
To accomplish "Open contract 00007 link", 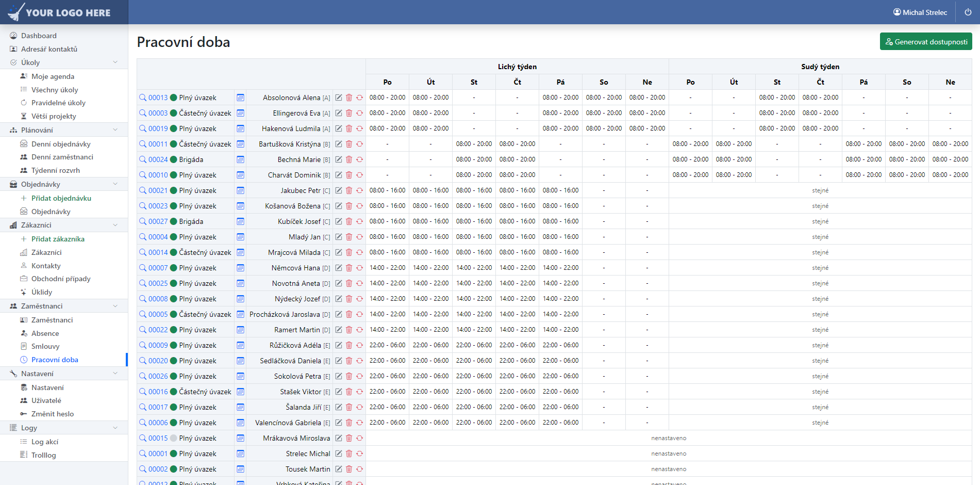I will (158, 268).
